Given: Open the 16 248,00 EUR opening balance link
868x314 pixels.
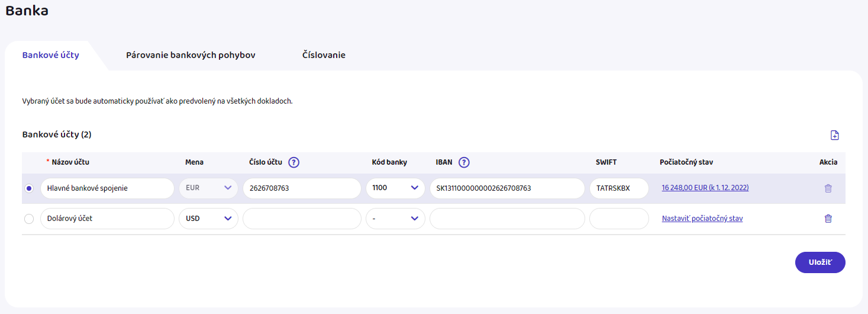Looking at the screenshot, I should 705,188.
